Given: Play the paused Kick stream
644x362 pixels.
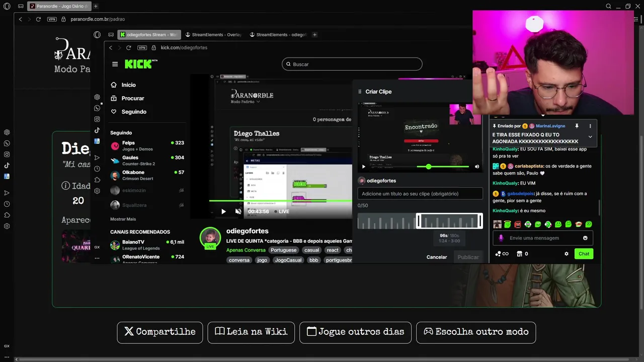Looking at the screenshot, I should pos(224,212).
